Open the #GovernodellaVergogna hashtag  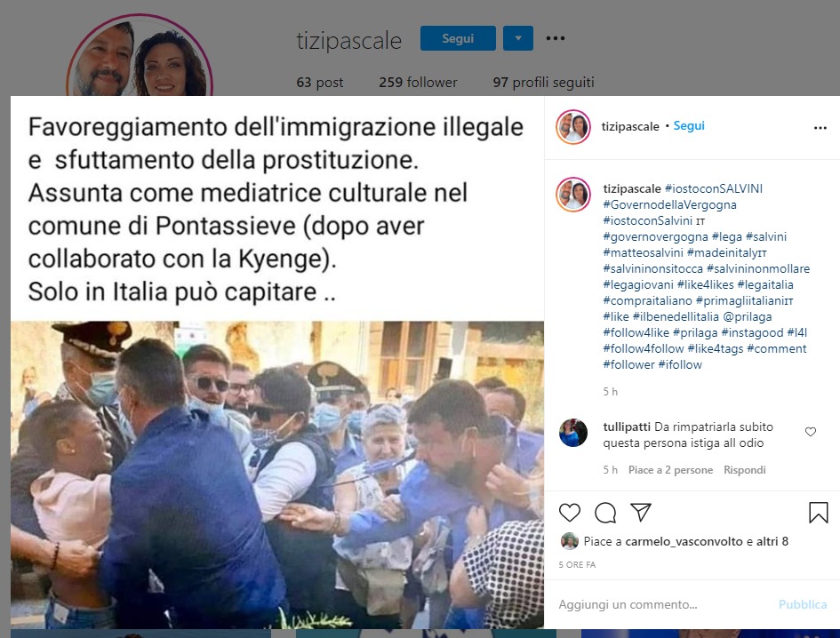click(669, 204)
